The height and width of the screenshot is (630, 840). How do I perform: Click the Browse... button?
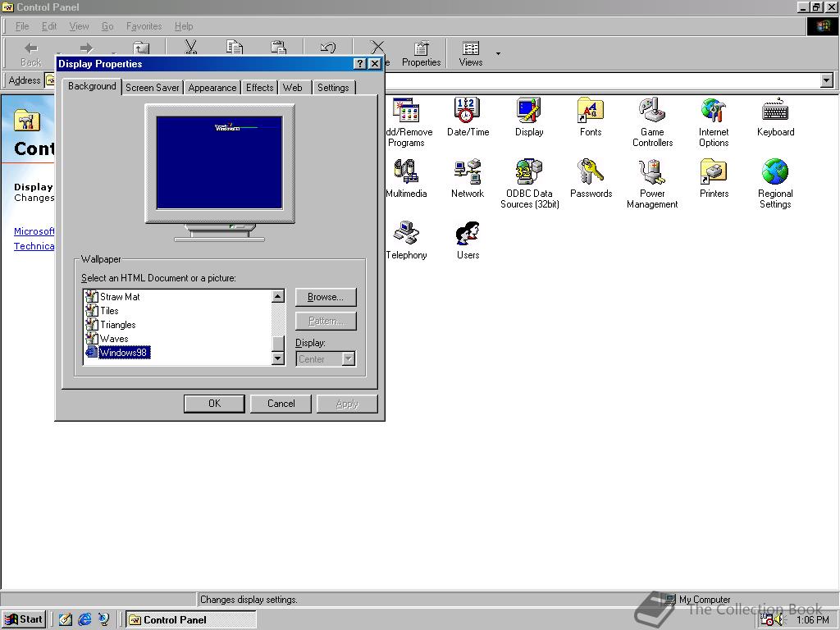326,297
